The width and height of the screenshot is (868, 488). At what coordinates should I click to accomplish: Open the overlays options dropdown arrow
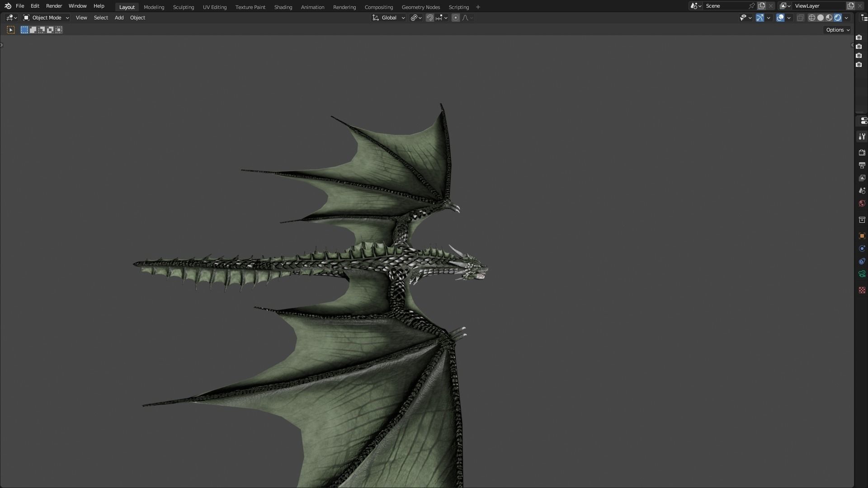(789, 18)
